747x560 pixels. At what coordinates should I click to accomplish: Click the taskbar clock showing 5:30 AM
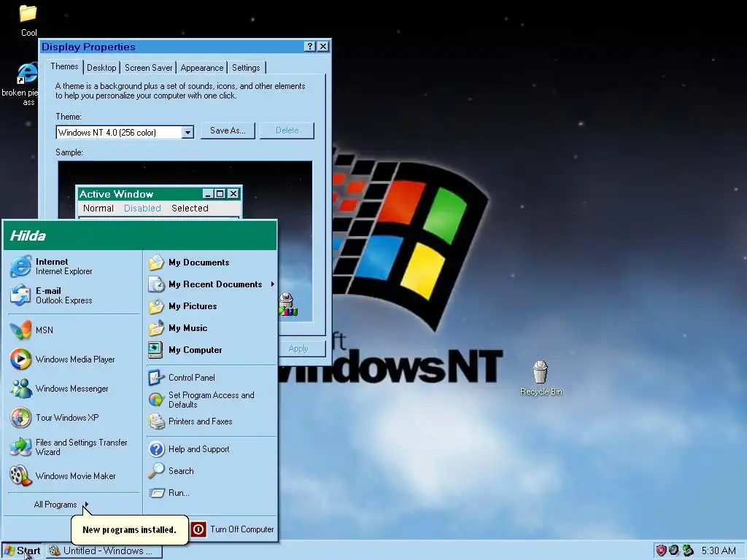tap(719, 551)
